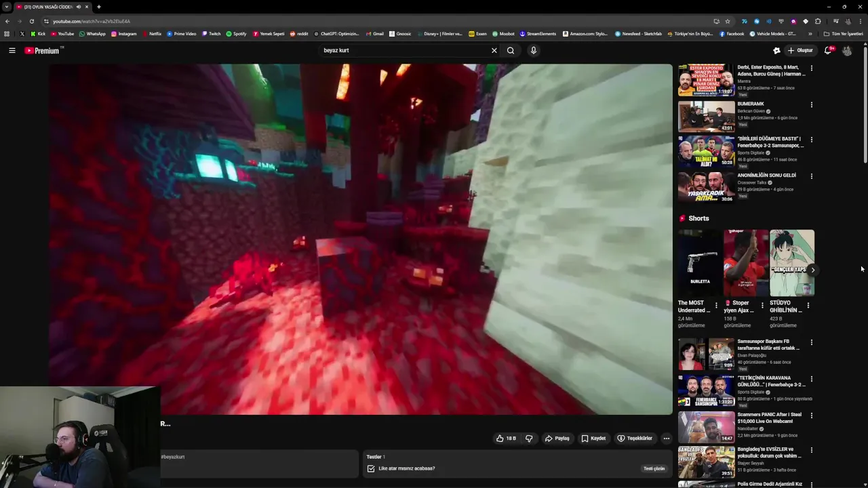Image resolution: width=868 pixels, height=488 pixels.
Task: Open the Netflix bookmark
Action: click(152, 34)
